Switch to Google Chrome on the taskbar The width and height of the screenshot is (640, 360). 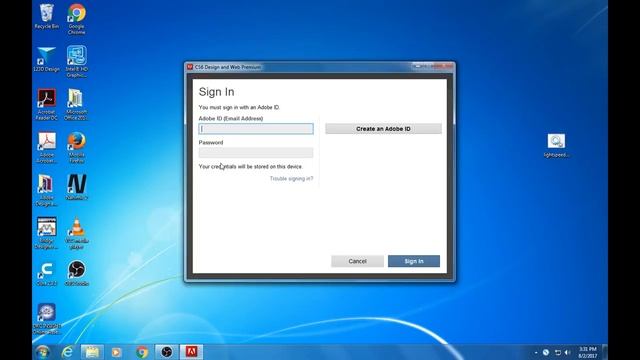(142, 352)
